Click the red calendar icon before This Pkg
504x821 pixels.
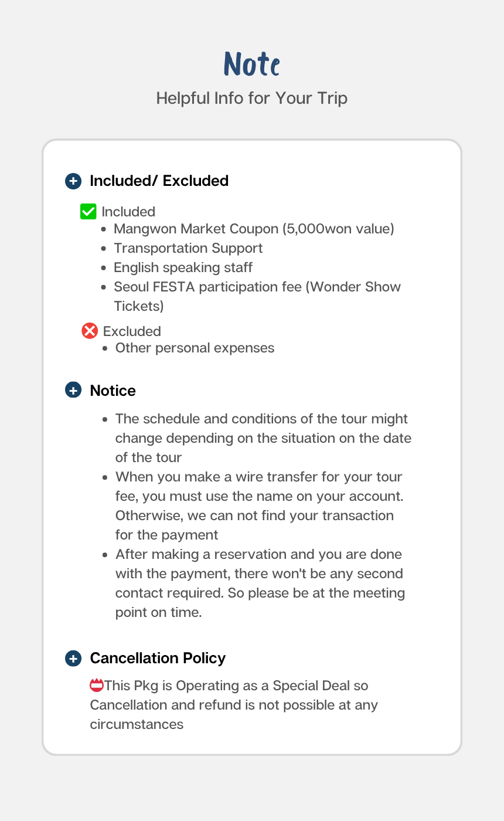97,685
